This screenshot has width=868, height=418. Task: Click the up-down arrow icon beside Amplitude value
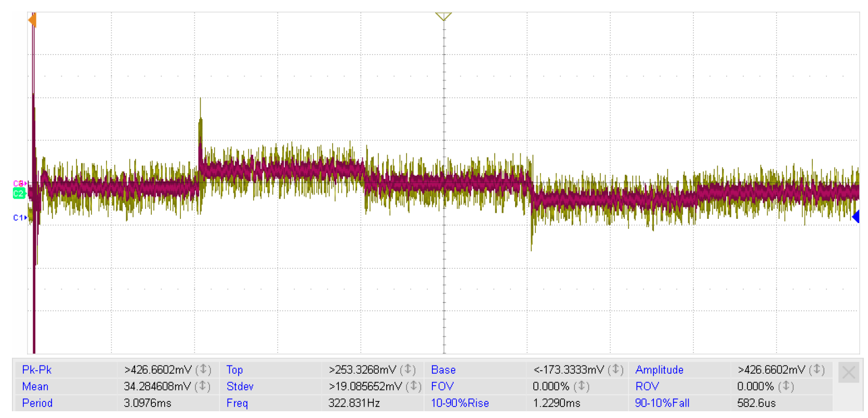click(817, 370)
